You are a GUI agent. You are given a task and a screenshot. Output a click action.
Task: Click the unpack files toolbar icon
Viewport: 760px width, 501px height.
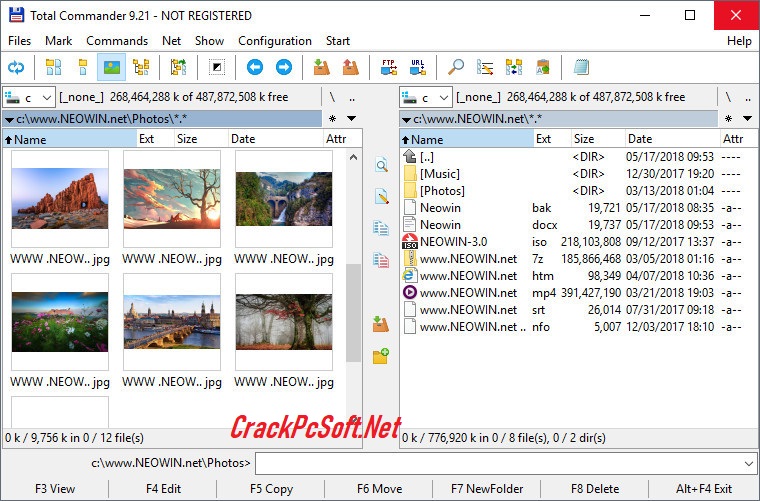point(350,67)
